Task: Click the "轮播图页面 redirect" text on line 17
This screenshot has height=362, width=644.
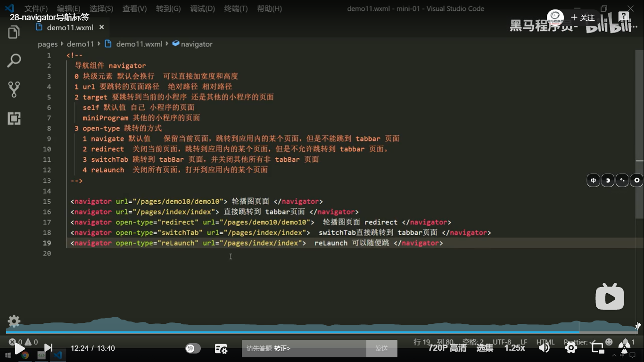Action: tap(360, 222)
